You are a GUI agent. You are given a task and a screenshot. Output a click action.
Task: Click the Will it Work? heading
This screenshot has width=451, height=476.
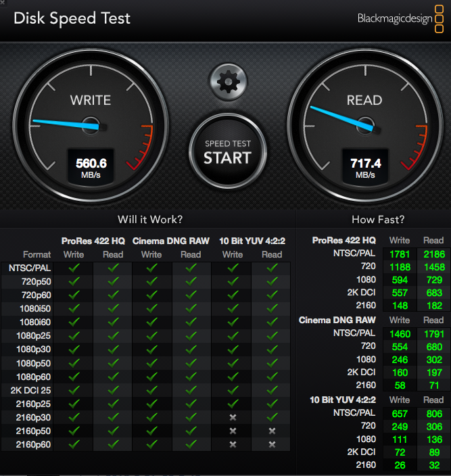150,219
